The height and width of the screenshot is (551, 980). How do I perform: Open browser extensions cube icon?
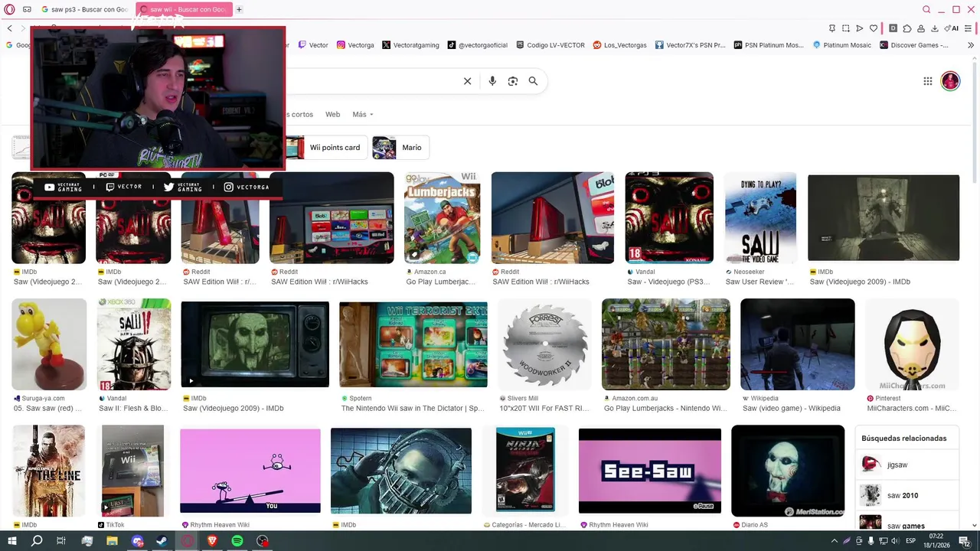tap(907, 28)
